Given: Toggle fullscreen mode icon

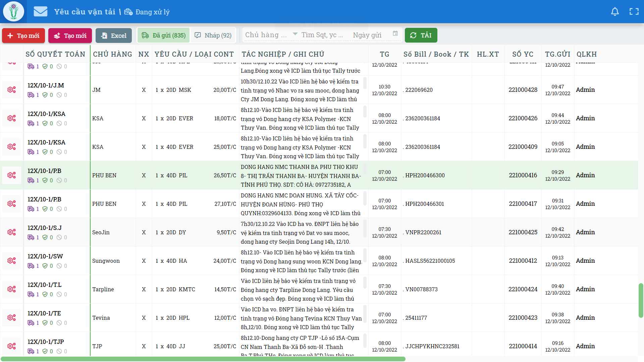Looking at the screenshot, I should [x=634, y=12].
